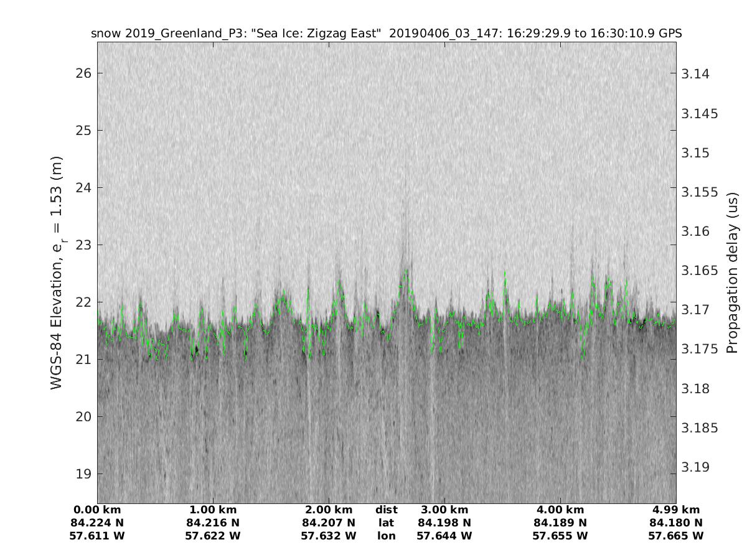Select the Propagation delay axis label
This screenshot has width=747, height=560.
pos(732,273)
